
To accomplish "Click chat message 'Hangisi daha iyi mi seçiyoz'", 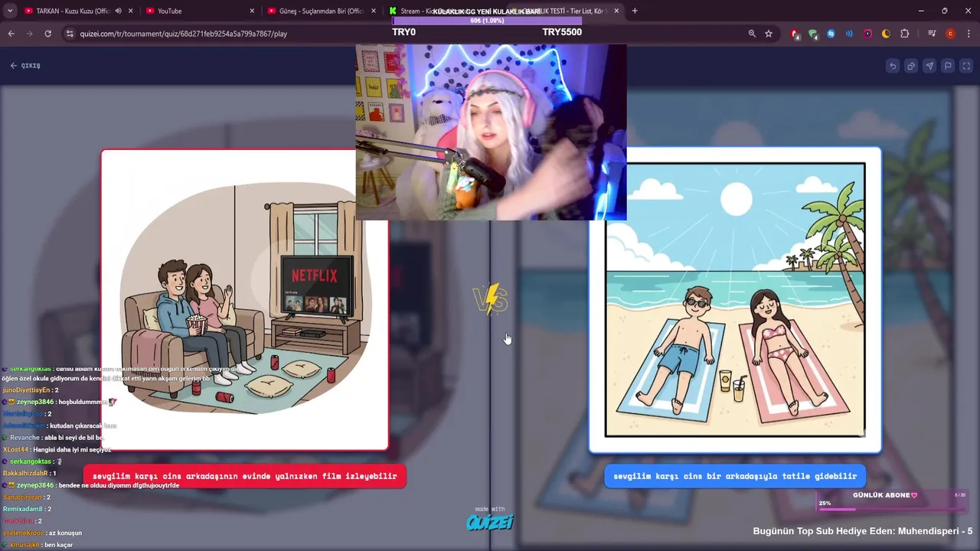I will point(72,449).
